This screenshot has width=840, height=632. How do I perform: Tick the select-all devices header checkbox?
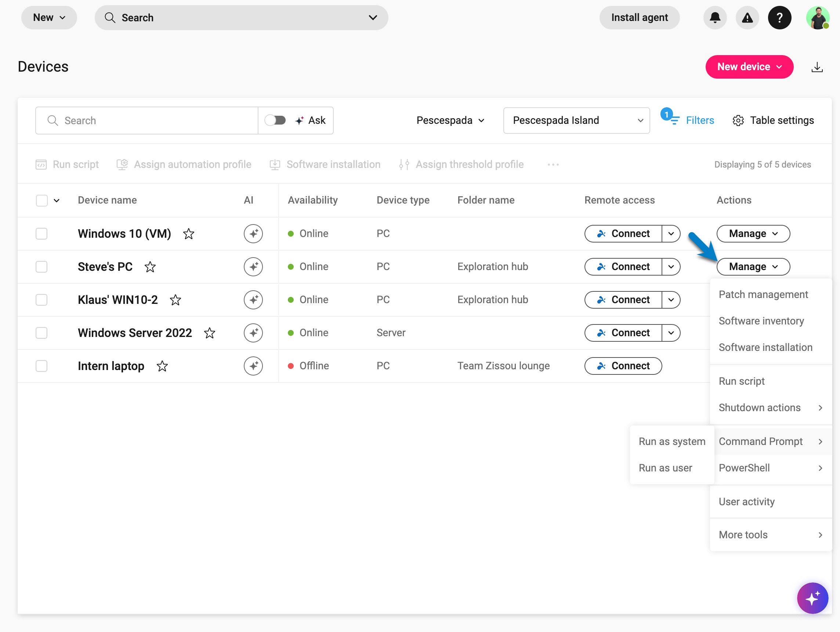click(x=41, y=200)
